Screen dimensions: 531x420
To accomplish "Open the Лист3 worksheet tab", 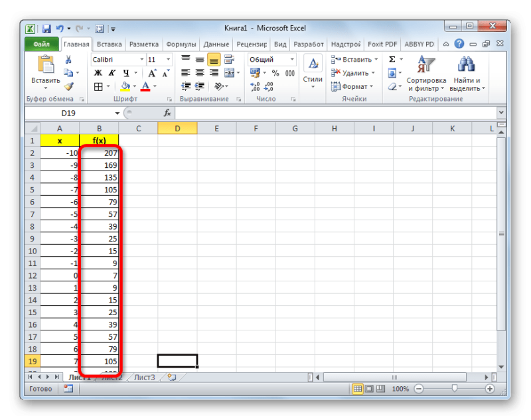I will (144, 378).
